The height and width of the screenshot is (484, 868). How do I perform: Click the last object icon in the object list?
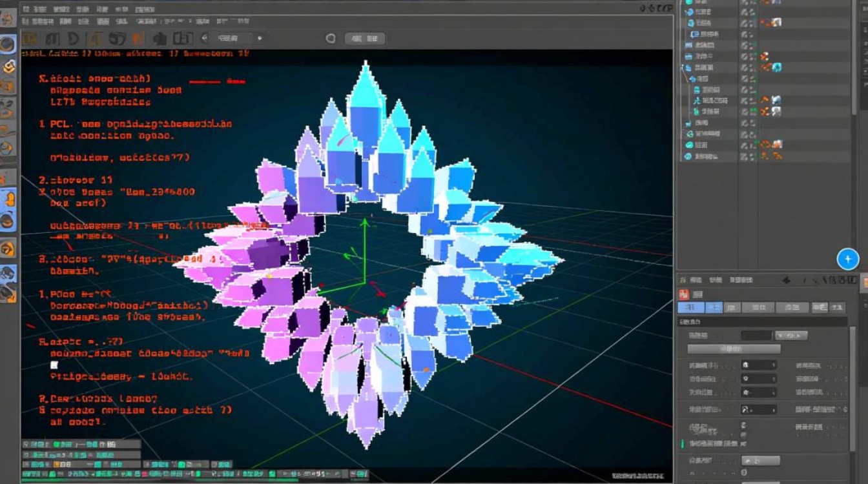click(x=688, y=156)
